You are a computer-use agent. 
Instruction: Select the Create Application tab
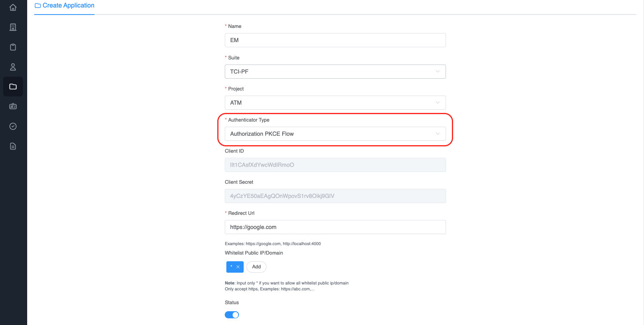pos(65,6)
